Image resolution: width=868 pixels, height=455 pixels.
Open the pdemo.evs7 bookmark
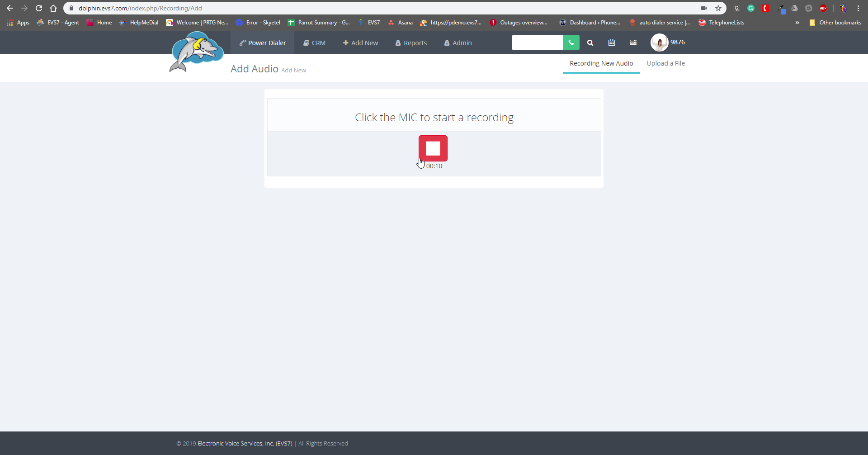point(451,23)
